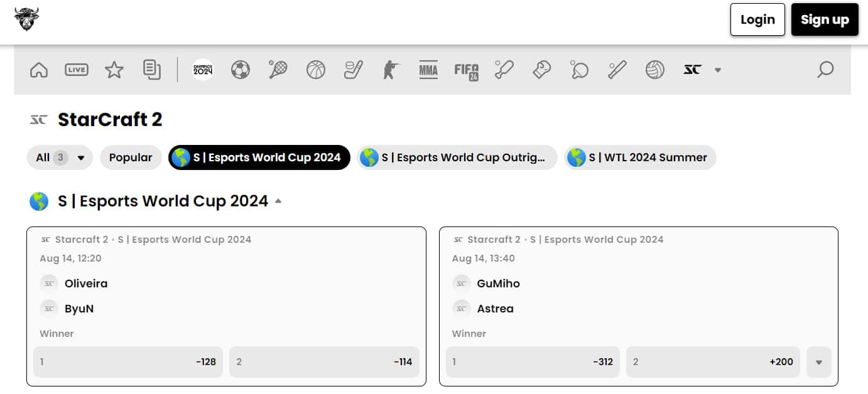Image resolution: width=868 pixels, height=394 pixels.
Task: Select the volleyball sport icon
Action: [655, 70]
